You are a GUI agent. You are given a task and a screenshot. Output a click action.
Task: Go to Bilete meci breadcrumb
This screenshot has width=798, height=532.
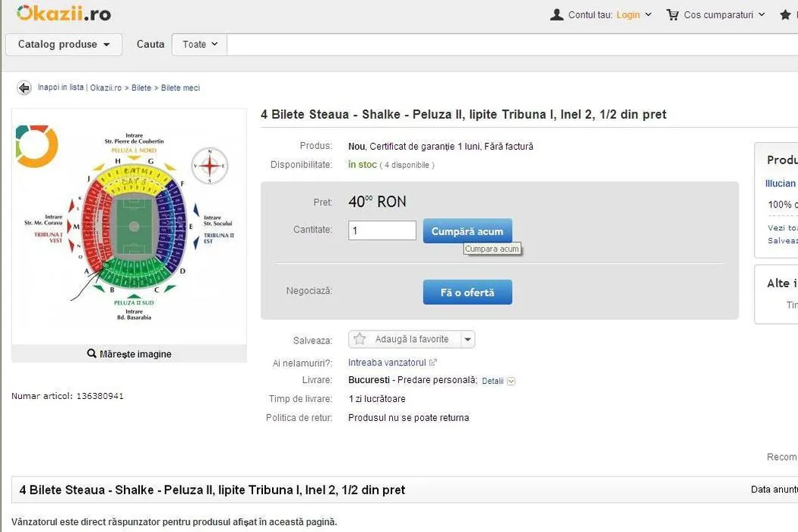(180, 88)
